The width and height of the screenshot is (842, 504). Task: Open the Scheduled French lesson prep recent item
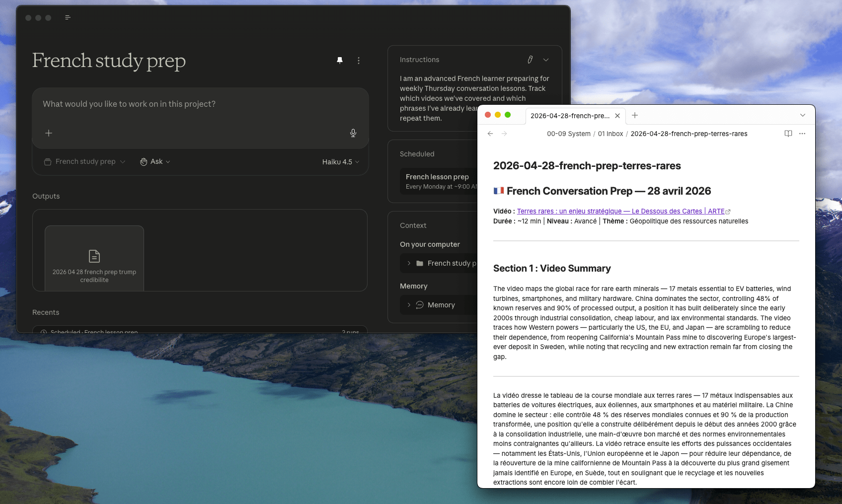200,330
